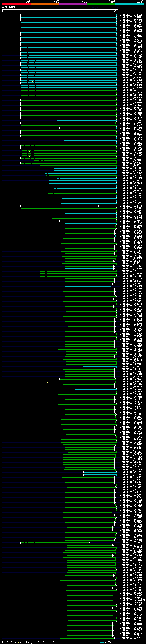Click the UniRef100_Q27J11 label
The height and width of the screenshot is (644, 146).
coord(131,638)
